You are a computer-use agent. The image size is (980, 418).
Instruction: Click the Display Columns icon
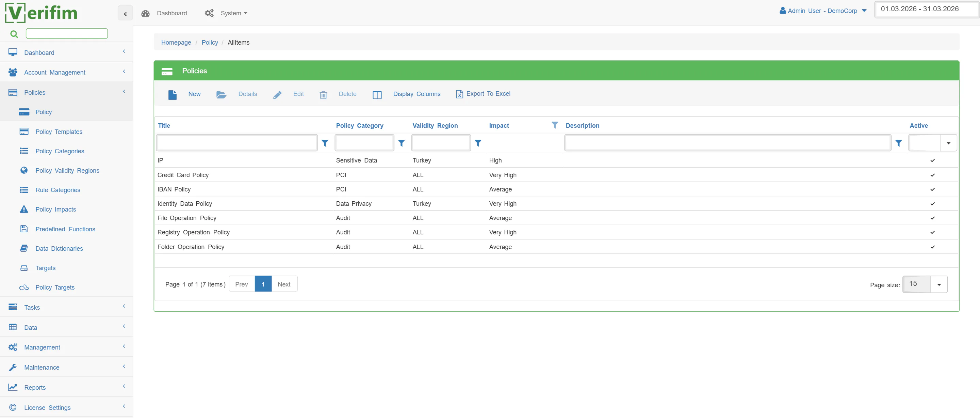click(x=377, y=95)
